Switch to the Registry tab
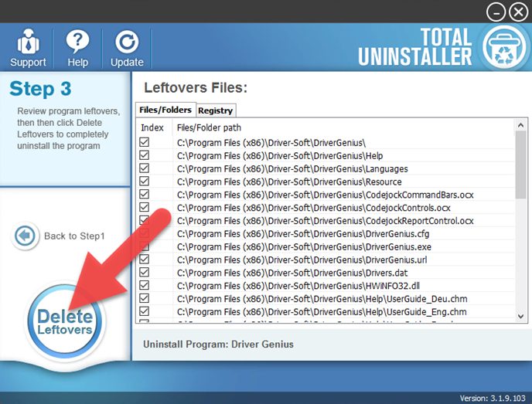This screenshot has height=404, width=532. (x=216, y=110)
